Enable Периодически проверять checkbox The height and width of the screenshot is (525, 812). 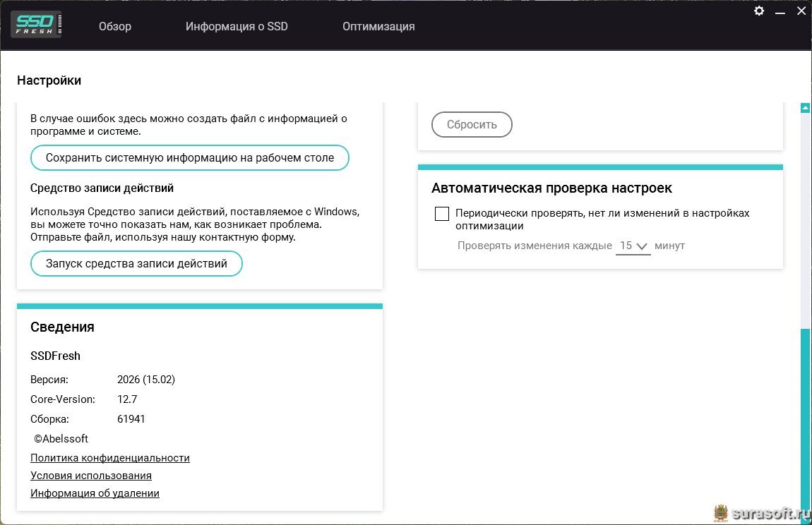[x=442, y=213]
